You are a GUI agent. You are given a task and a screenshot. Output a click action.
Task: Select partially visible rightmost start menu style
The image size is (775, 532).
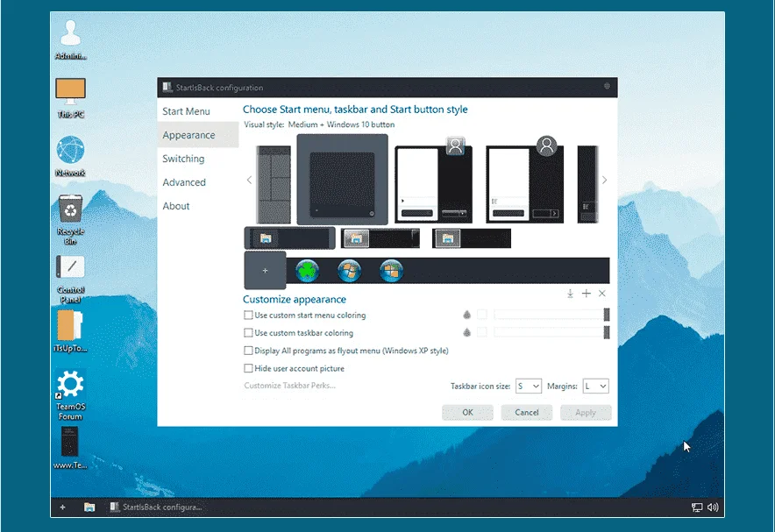coord(588,184)
